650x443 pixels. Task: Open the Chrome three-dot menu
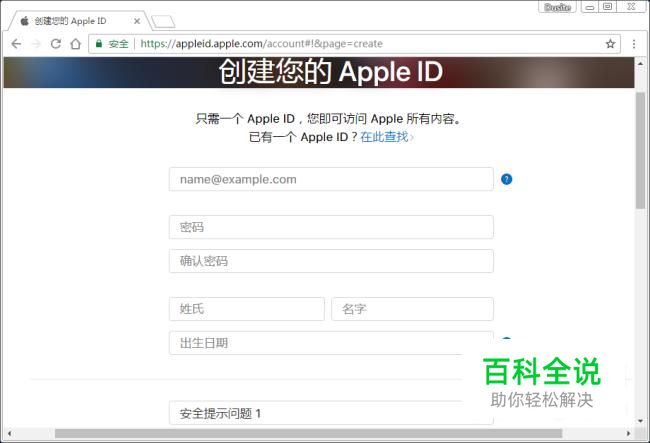(x=634, y=44)
